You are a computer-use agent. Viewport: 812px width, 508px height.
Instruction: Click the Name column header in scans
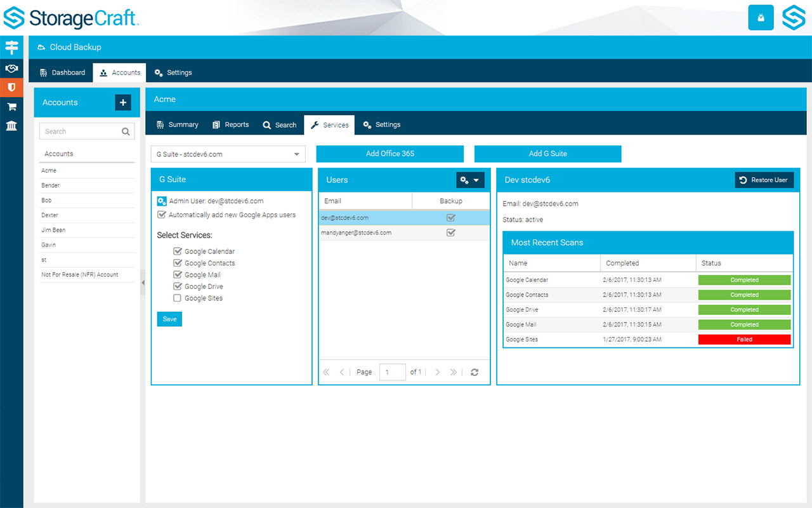(552, 263)
